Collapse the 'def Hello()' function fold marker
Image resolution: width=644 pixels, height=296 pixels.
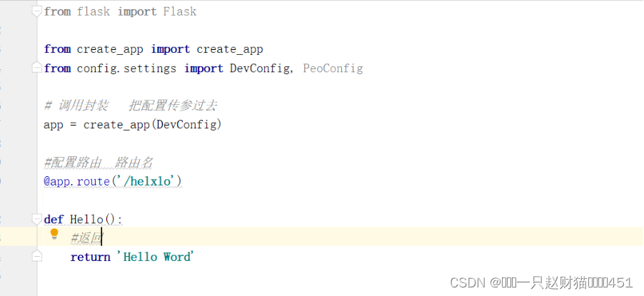click(x=37, y=219)
